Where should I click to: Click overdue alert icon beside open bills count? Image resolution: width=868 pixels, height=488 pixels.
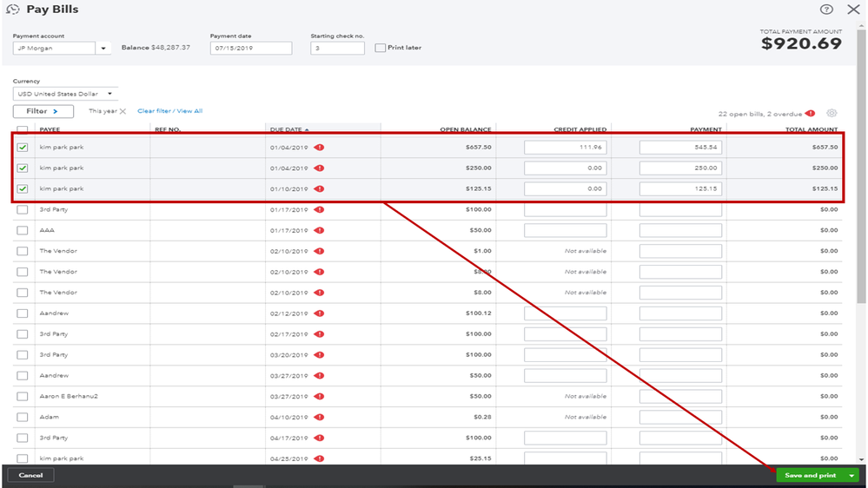pos(811,114)
